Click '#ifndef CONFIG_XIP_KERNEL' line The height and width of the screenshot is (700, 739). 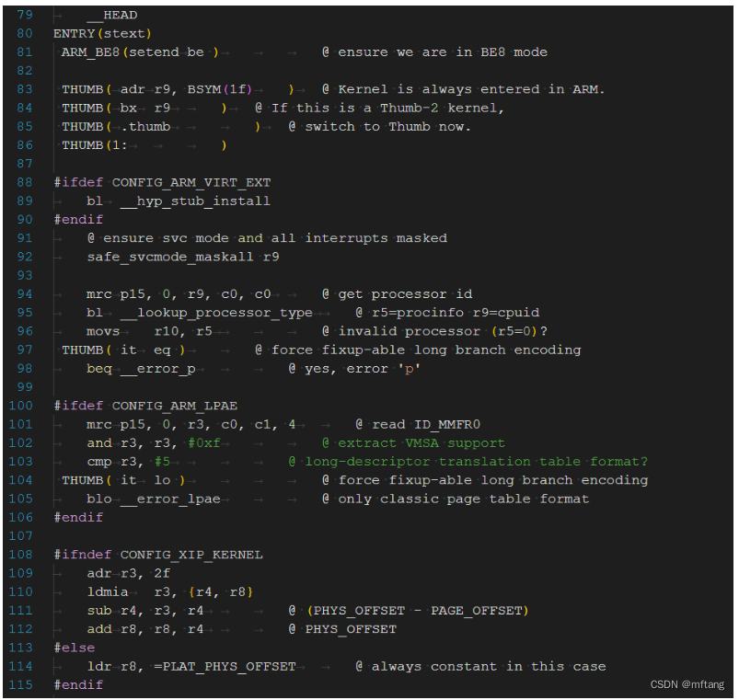pos(158,555)
